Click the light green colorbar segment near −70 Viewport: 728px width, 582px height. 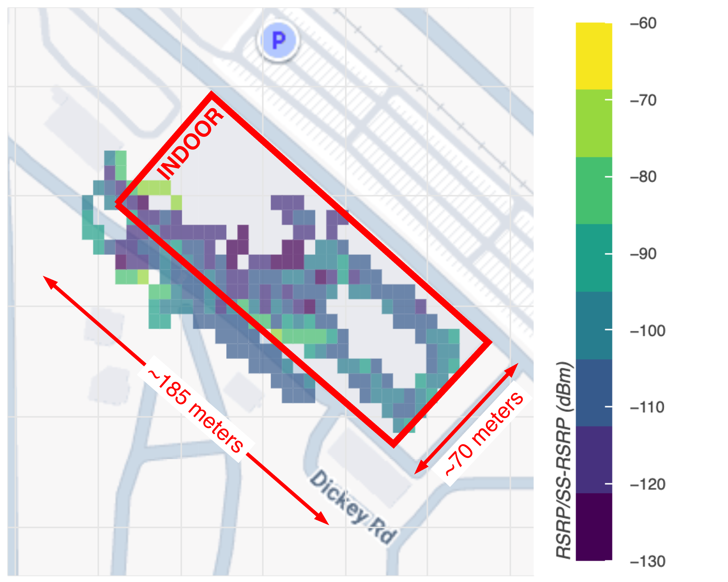coord(594,123)
